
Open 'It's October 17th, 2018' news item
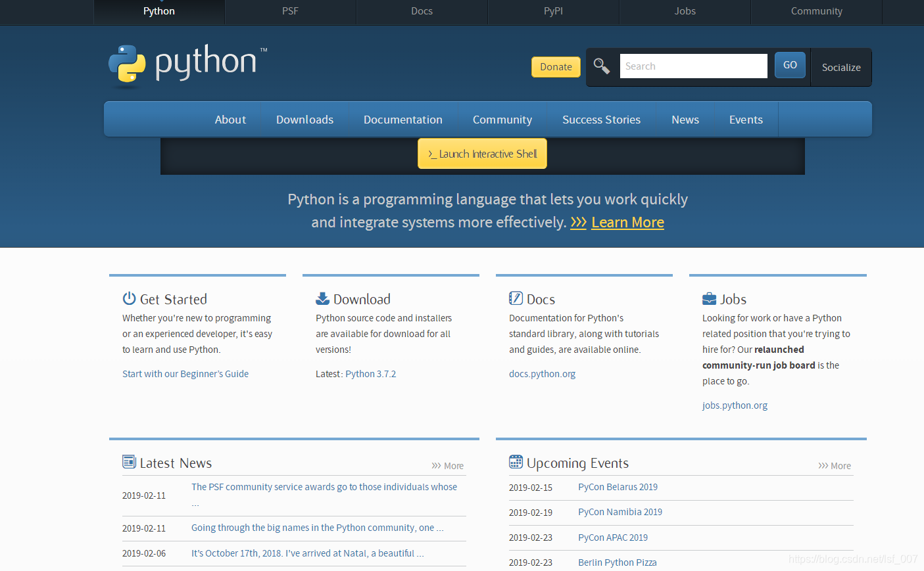pos(307,553)
